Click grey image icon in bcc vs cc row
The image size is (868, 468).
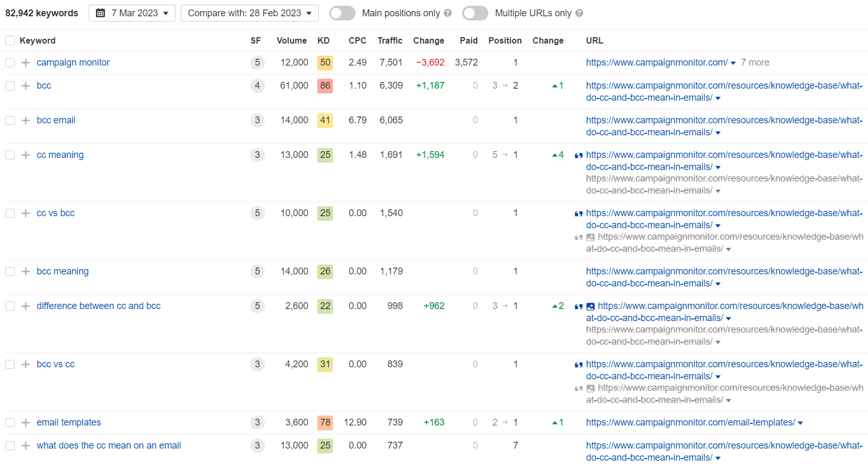(x=591, y=388)
